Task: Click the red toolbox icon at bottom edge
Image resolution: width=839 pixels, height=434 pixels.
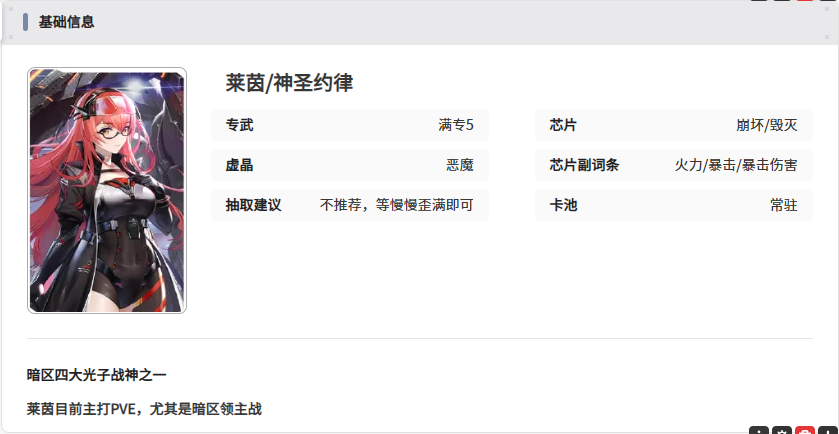Action: [x=805, y=430]
